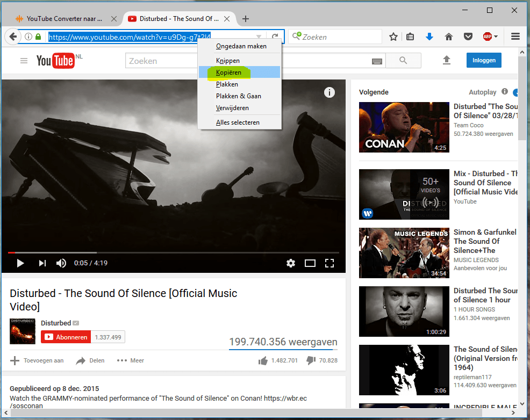Click the YouTube upload arrow icon
This screenshot has height=420, width=530.
click(x=447, y=60)
